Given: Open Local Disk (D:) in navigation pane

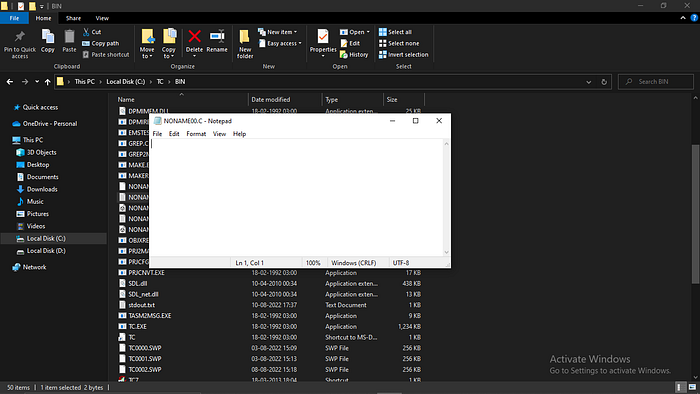Looking at the screenshot, I should (46, 251).
